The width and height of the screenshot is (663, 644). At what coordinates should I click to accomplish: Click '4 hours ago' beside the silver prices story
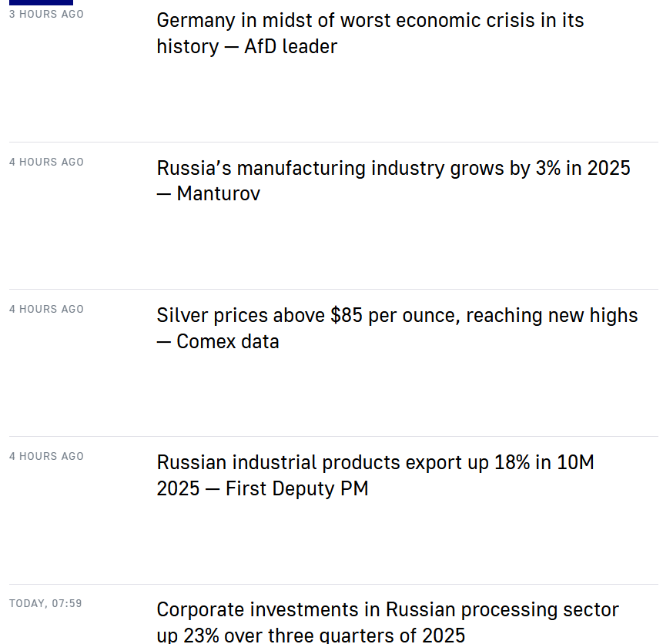(x=46, y=309)
